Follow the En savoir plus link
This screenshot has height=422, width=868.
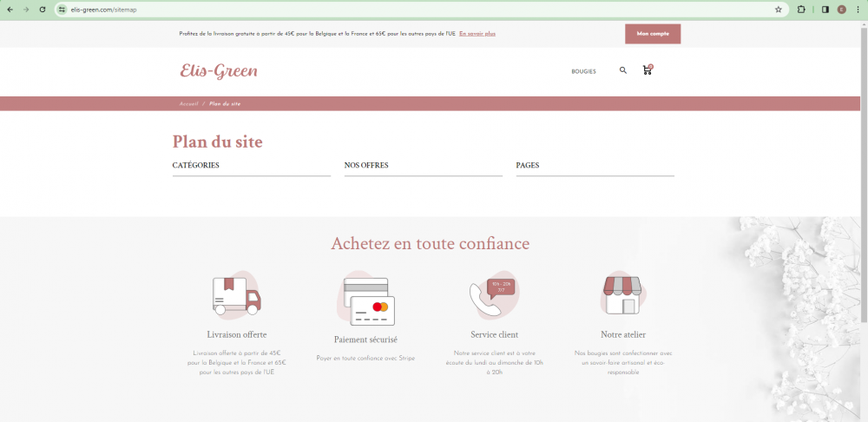(x=477, y=34)
